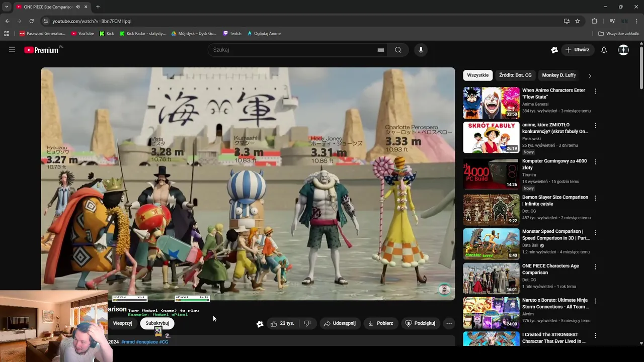Open YouTube bookmark in bookmarks bar
The height and width of the screenshot is (362, 644).
[83, 33]
